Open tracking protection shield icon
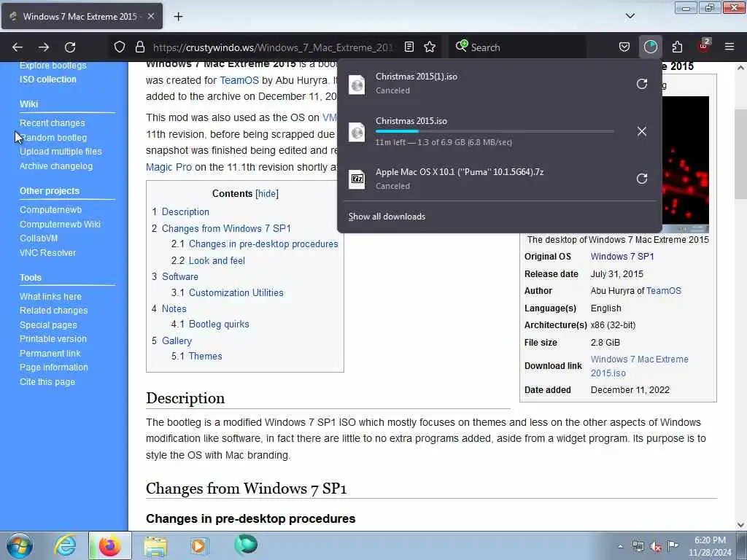This screenshot has width=747, height=560. pyautogui.click(x=120, y=47)
